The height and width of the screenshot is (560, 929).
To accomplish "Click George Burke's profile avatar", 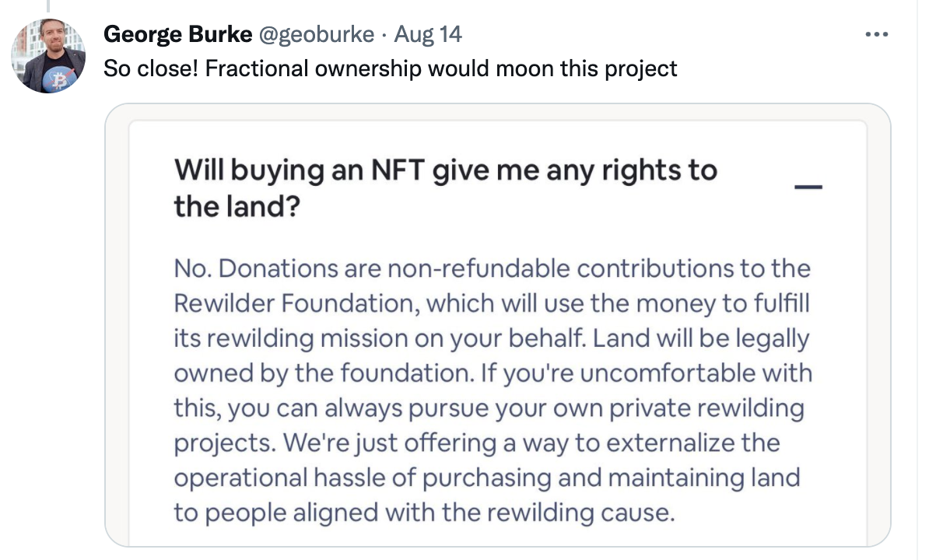I will click(47, 56).
